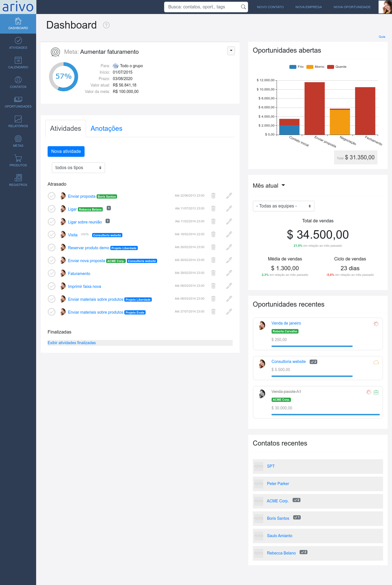Click the Nova atividade button
Screen dimensions: 392x585
(x=66, y=152)
